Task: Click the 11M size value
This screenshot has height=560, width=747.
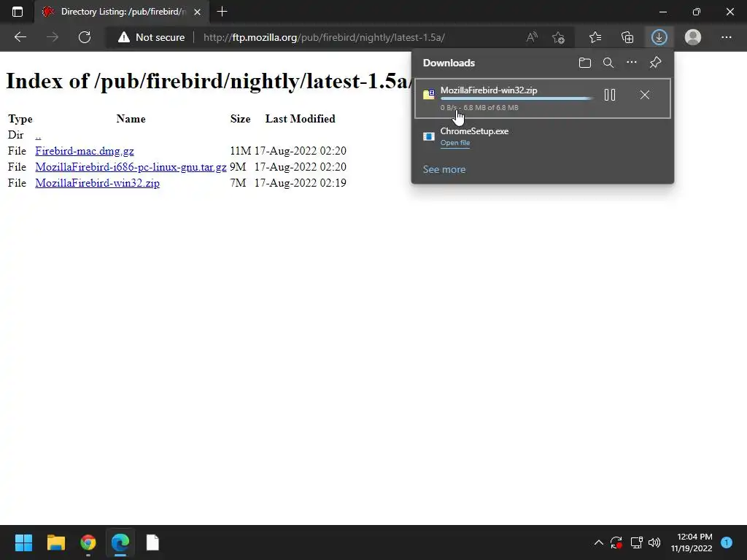Action: point(240,151)
